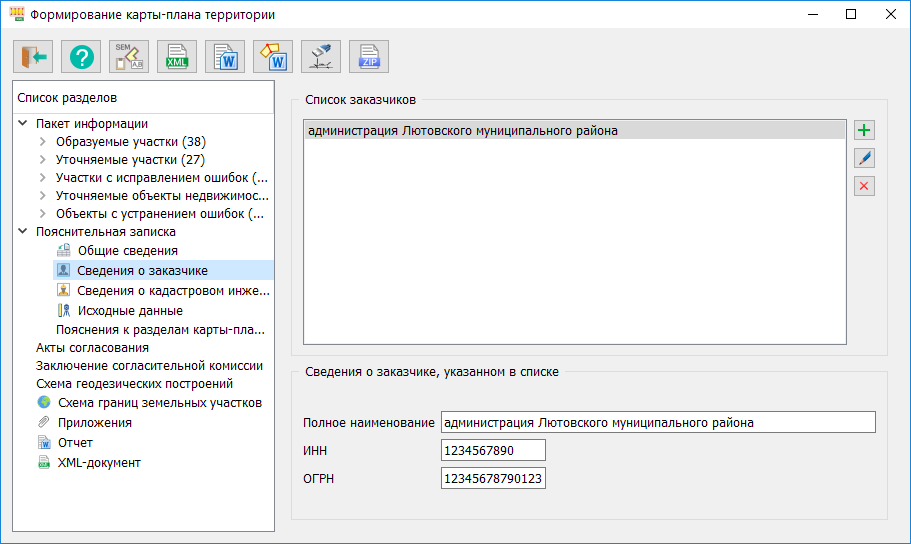Open help with the question mark icon
The image size is (911, 544).
coord(81,57)
